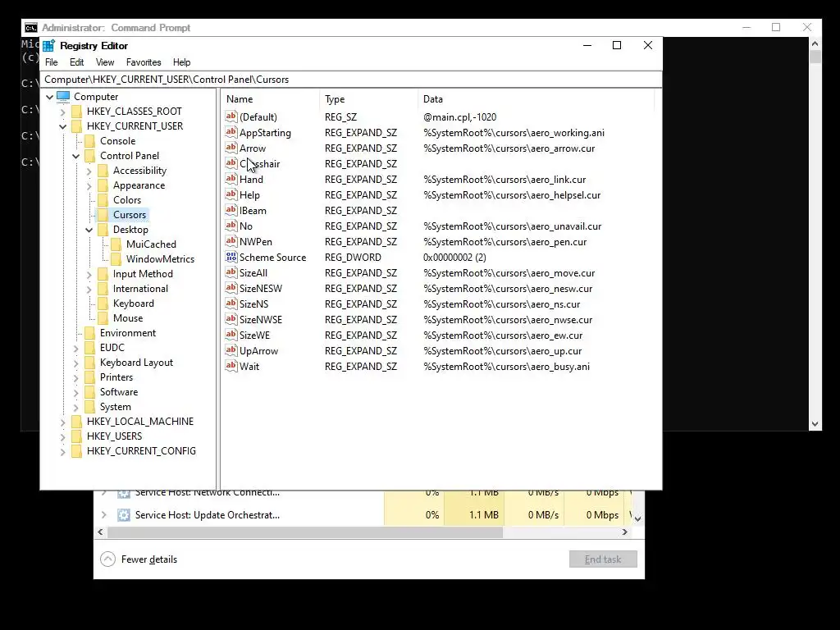The height and width of the screenshot is (630, 840).
Task: Click Task Manager horizontal scrollbar thumb
Action: click(x=305, y=532)
